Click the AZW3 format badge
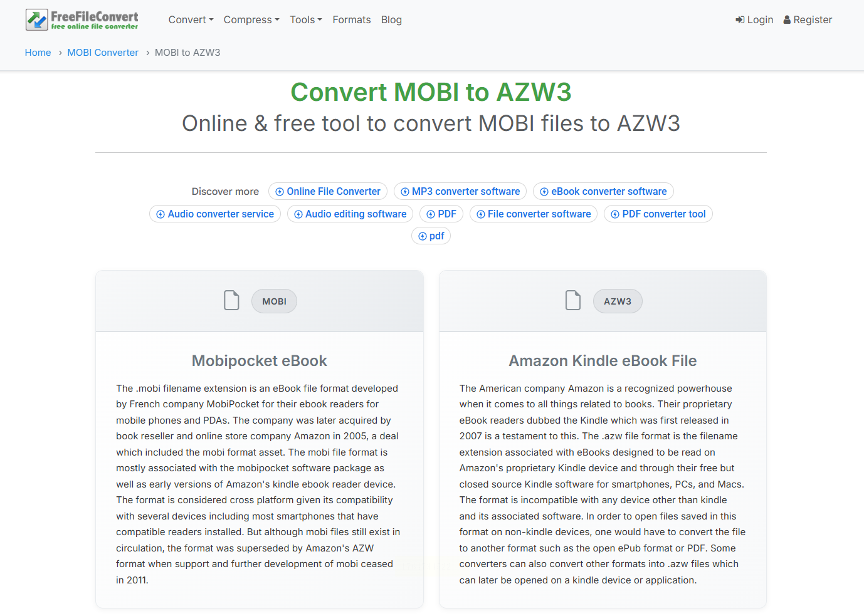The height and width of the screenshot is (616, 864). click(x=618, y=301)
